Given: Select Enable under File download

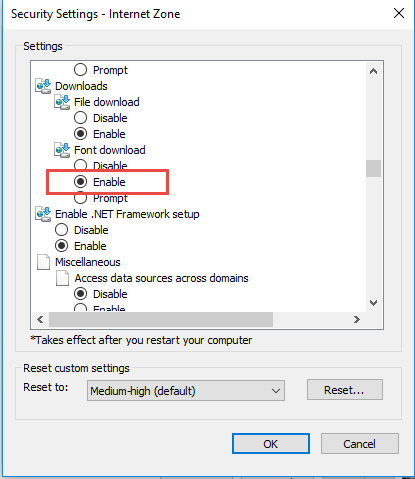Looking at the screenshot, I should pos(80,134).
